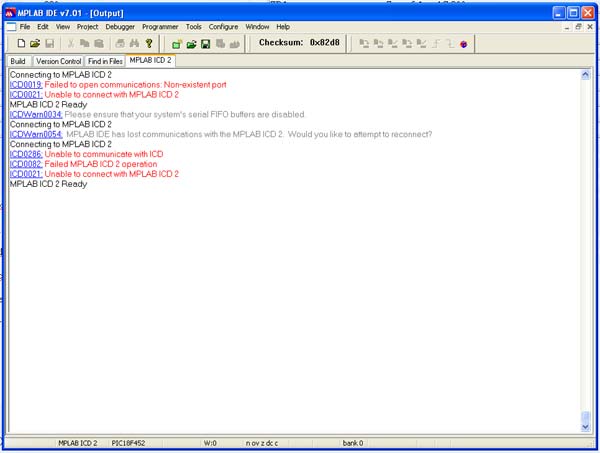Screen dimensions: 600x453
Task: Click the Read target device icon
Action: click(378, 44)
